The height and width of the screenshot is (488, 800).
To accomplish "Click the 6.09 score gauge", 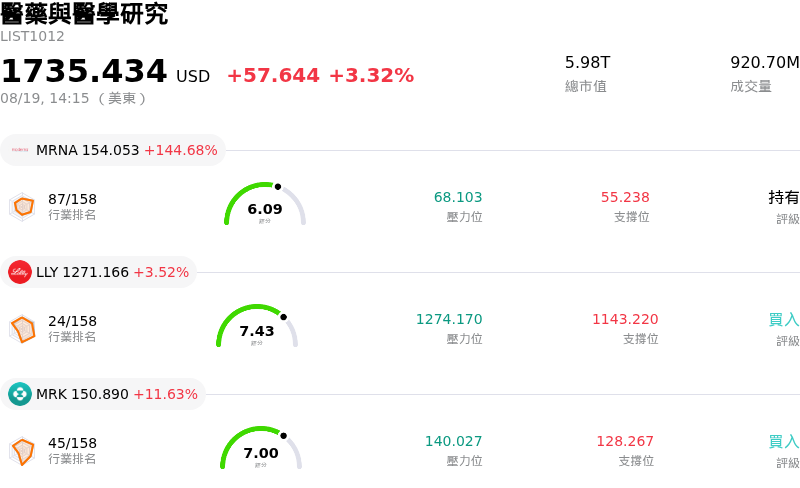I will coord(265,204).
